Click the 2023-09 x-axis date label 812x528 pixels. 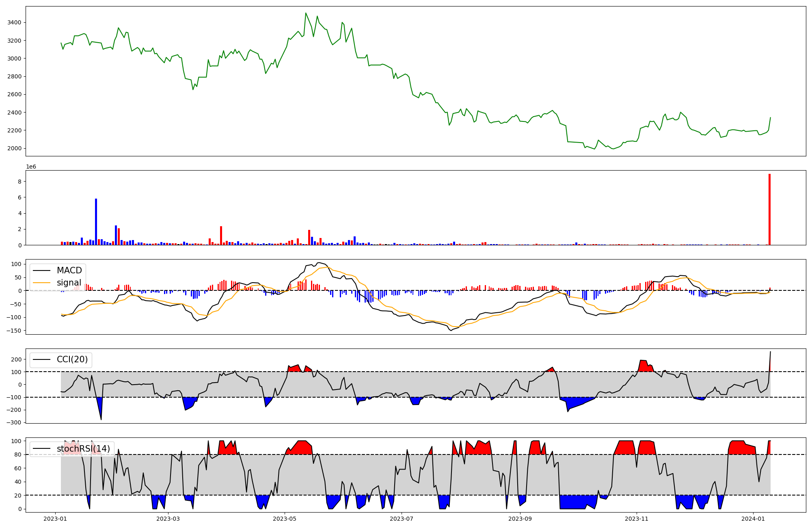pos(520,519)
